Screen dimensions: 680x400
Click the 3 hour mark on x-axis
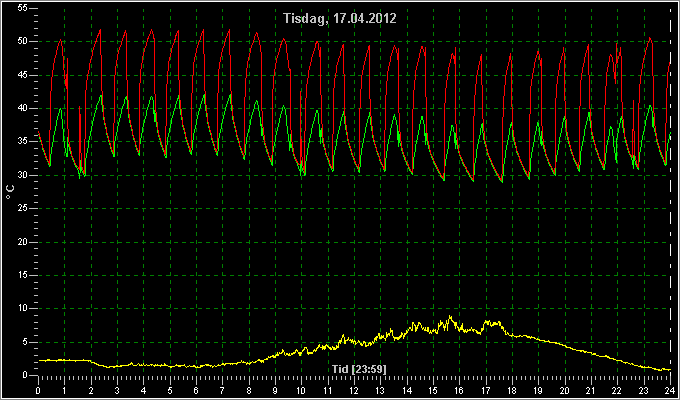point(117,390)
